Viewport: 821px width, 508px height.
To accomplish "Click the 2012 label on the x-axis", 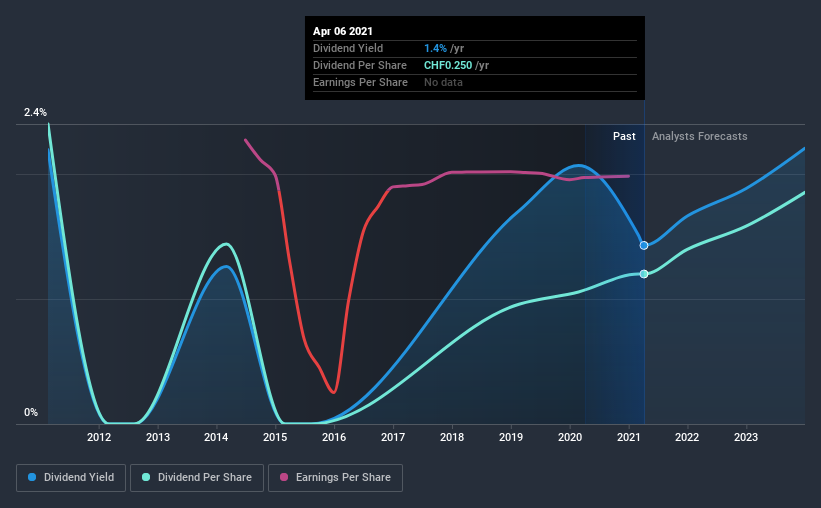I will click(x=99, y=437).
